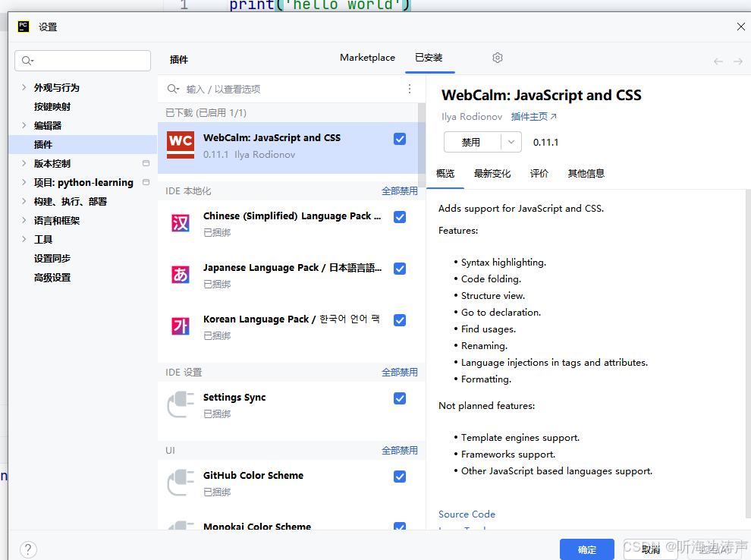The height and width of the screenshot is (560, 751).
Task: Click the settings search field
Action: point(83,61)
